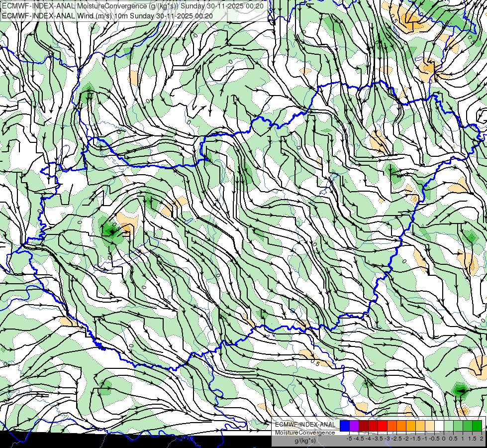Viewport: 487px width, 448px height.
Task: Click the 2 tick label in legend
Action: click(482, 439)
